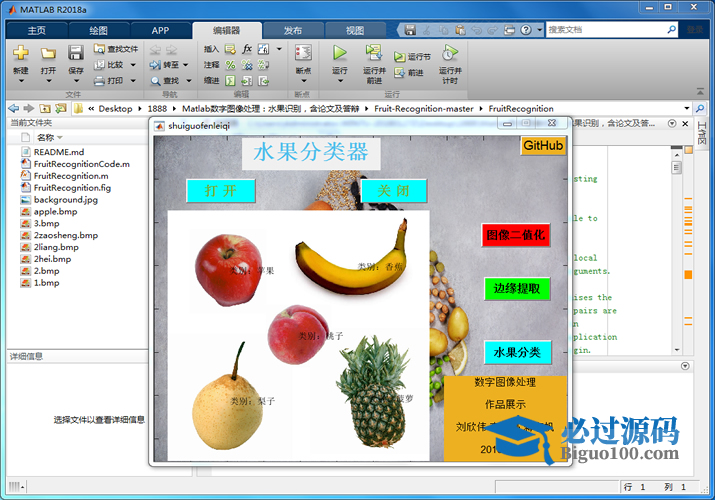Open the 发布 publish tab

pos(292,30)
